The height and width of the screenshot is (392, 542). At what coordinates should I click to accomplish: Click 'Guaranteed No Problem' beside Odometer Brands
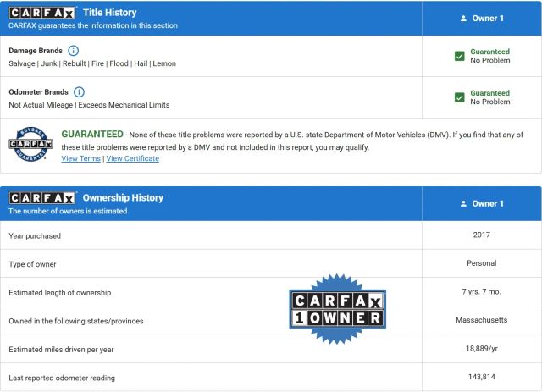(489, 97)
